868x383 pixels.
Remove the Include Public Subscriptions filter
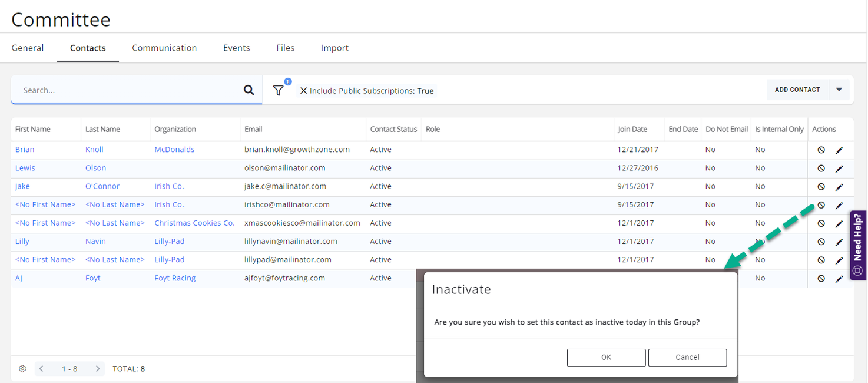tap(303, 91)
